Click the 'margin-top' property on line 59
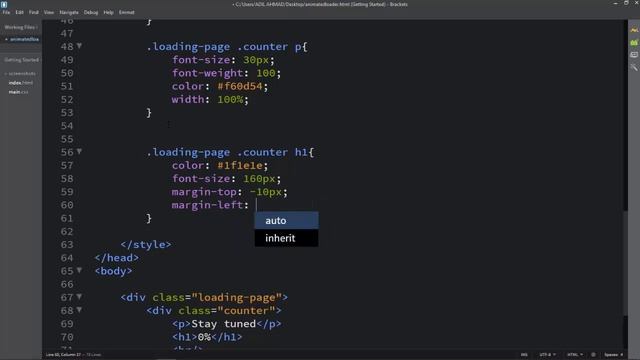This screenshot has width=640, height=360. (x=204, y=192)
